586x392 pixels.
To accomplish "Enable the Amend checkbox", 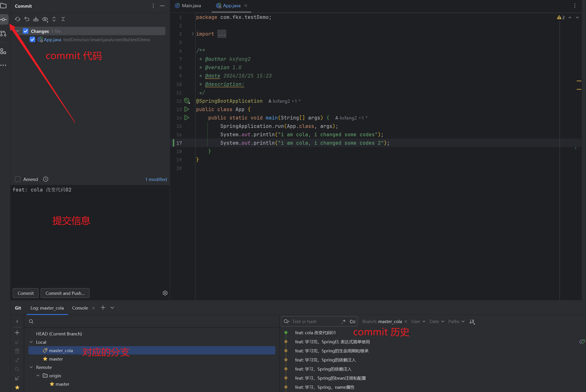I will (x=18, y=179).
